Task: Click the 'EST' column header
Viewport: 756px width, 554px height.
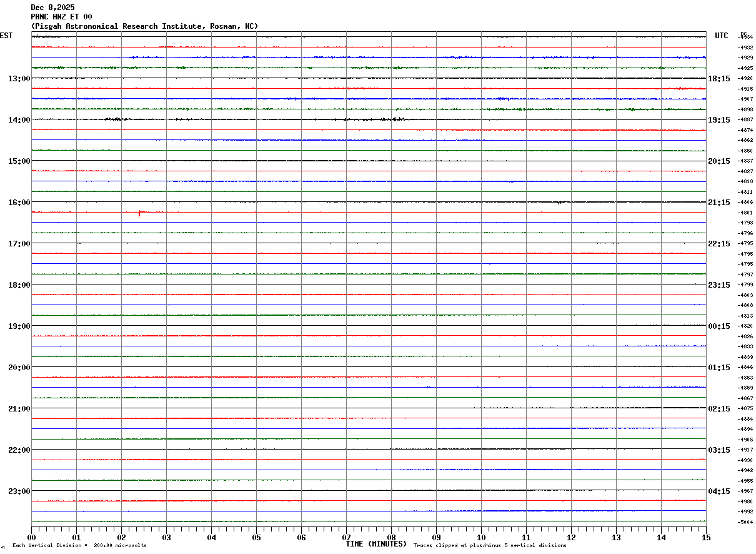Action: [6, 36]
